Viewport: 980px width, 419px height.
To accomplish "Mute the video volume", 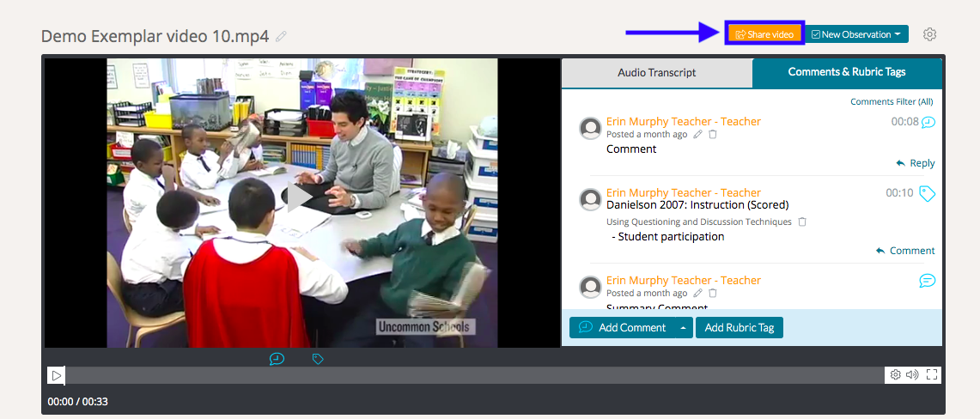I will pyautogui.click(x=912, y=375).
